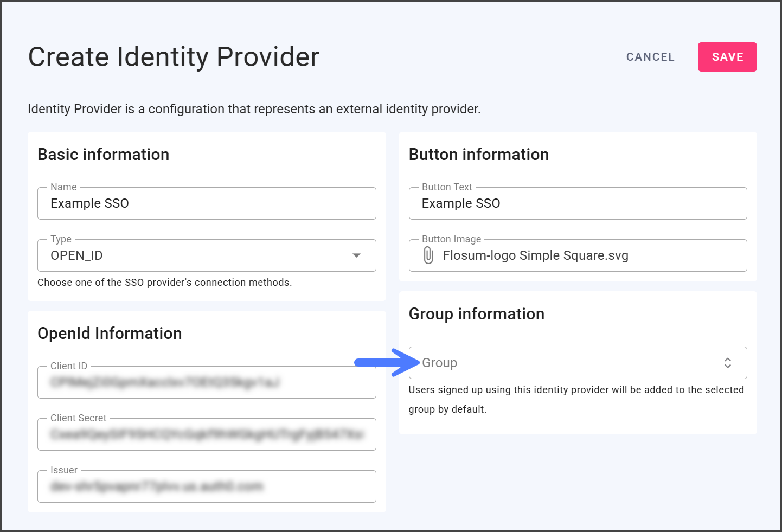782x532 pixels.
Task: Choose the Flosum-logo Simple Square.svg file input
Action: pos(535,255)
